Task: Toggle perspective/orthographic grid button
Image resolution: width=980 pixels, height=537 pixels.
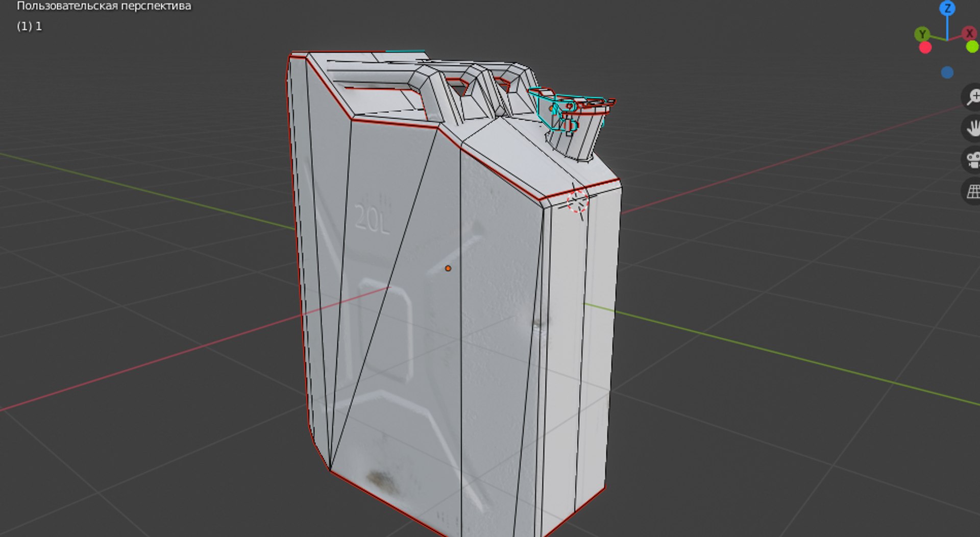Action: (x=972, y=191)
